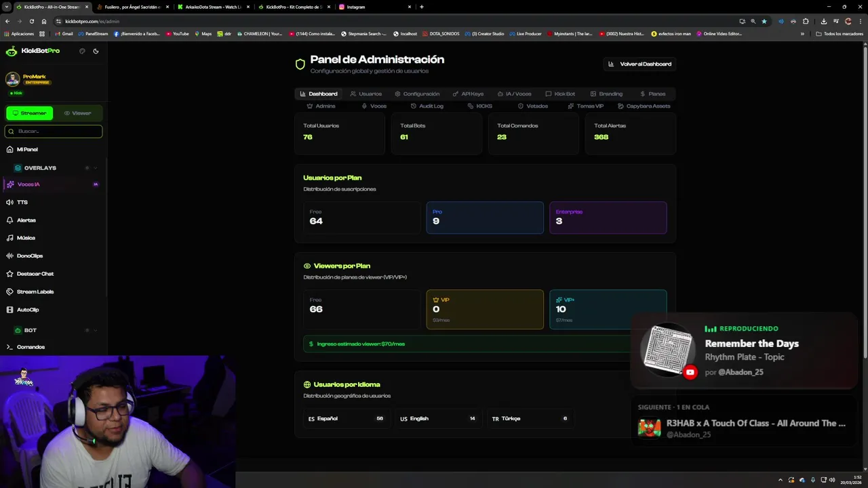Select the Branding tab
Image resolution: width=868 pixels, height=488 pixels.
point(606,94)
